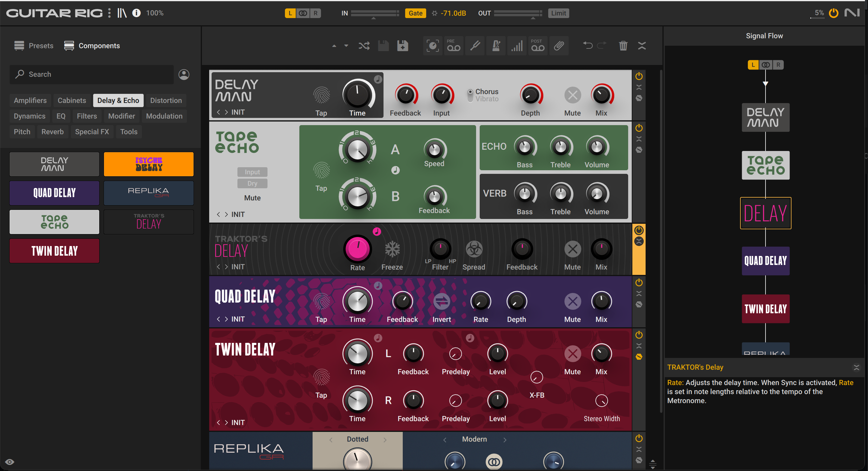Click the trash icon to clear rack
This screenshot has height=471, width=868.
623,45
